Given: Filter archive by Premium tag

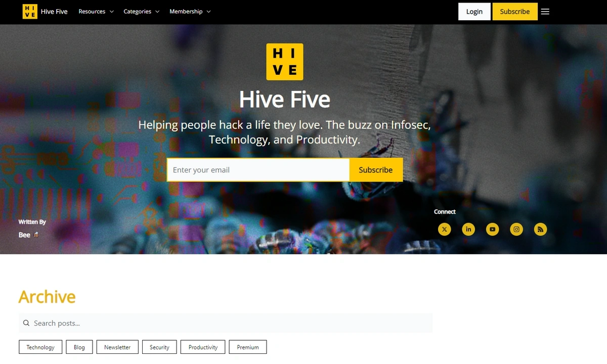Looking at the screenshot, I should 248,347.
